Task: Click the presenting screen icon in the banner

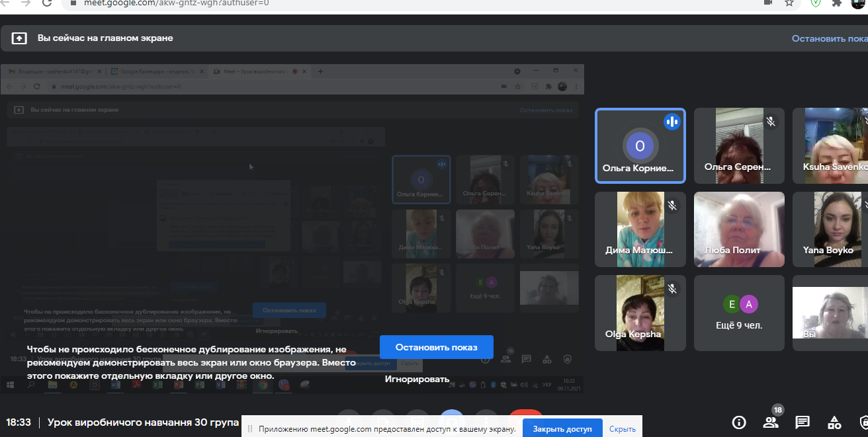Action: point(19,38)
